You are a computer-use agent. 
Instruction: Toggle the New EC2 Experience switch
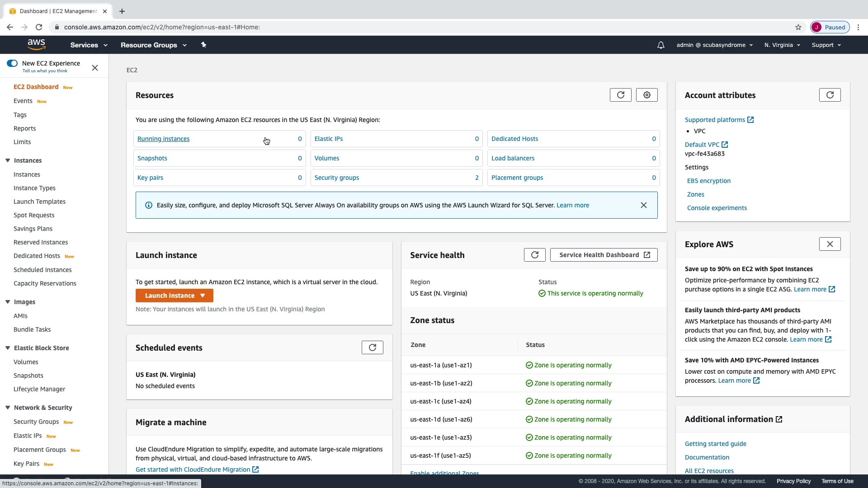pos(12,63)
